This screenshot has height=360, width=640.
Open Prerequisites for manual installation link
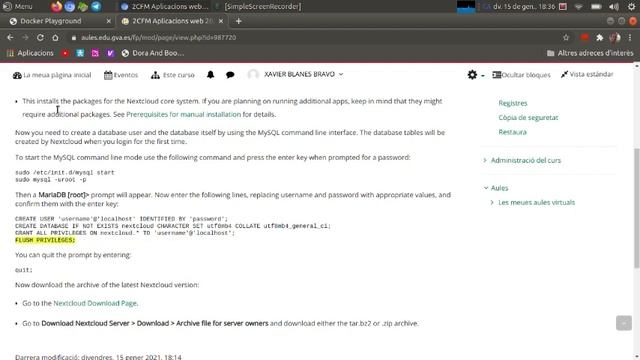(184, 114)
